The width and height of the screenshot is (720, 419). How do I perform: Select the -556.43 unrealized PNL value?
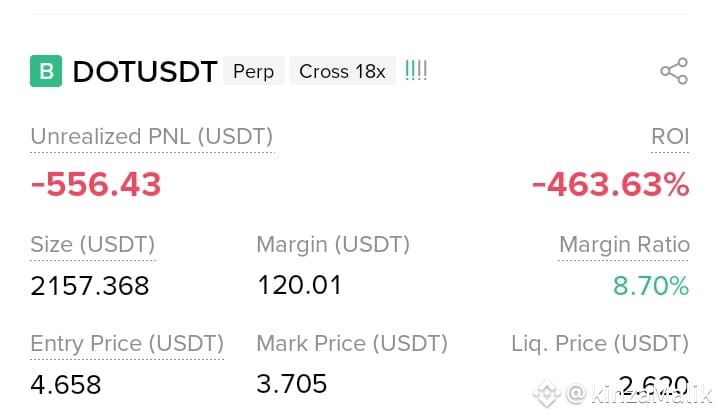pyautogui.click(x=96, y=184)
